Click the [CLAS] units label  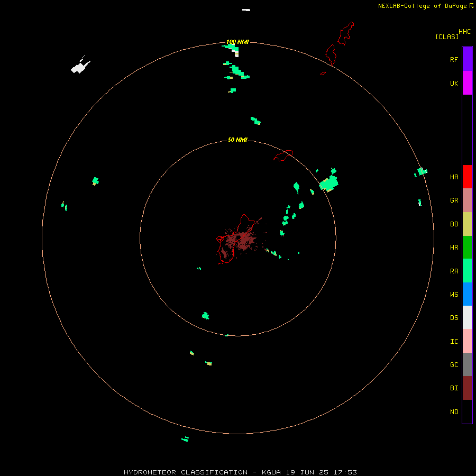(x=447, y=36)
